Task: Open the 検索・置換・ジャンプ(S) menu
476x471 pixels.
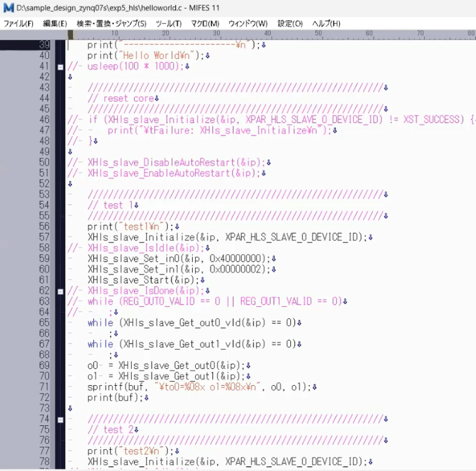Action: pyautogui.click(x=111, y=24)
